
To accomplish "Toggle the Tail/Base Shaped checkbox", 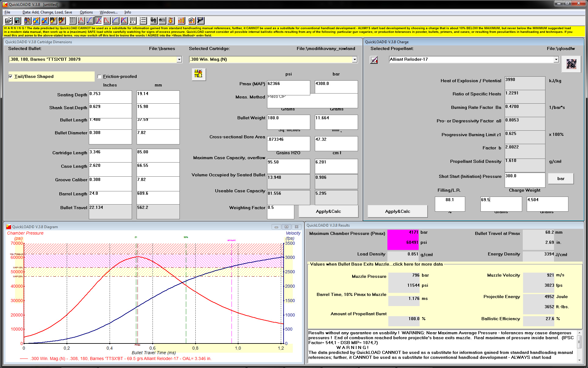I will (x=11, y=76).
